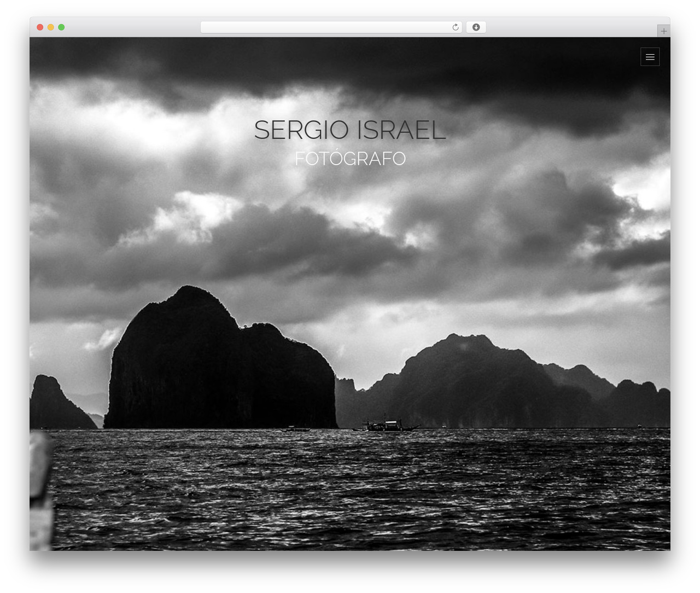
Task: Close the browser window with red button
Action: tap(40, 27)
